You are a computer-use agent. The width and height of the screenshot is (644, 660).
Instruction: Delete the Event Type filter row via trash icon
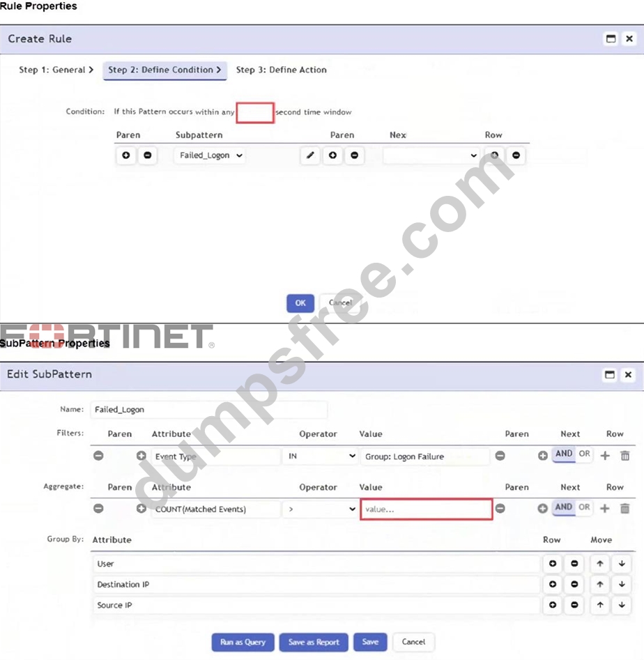point(625,455)
